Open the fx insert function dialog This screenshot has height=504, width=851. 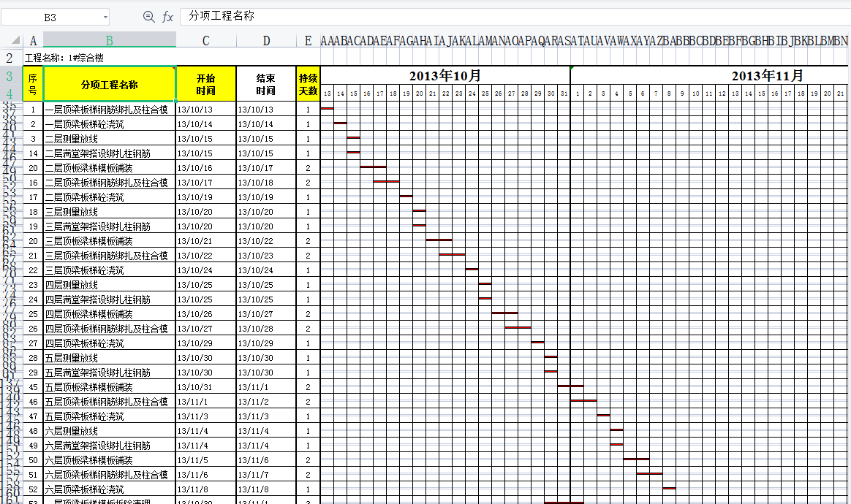(x=167, y=17)
